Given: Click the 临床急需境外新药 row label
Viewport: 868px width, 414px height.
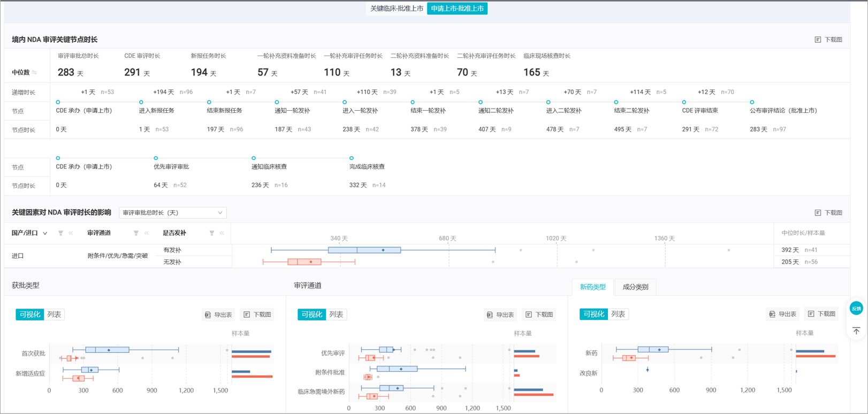Looking at the screenshot, I should pyautogui.click(x=321, y=392).
